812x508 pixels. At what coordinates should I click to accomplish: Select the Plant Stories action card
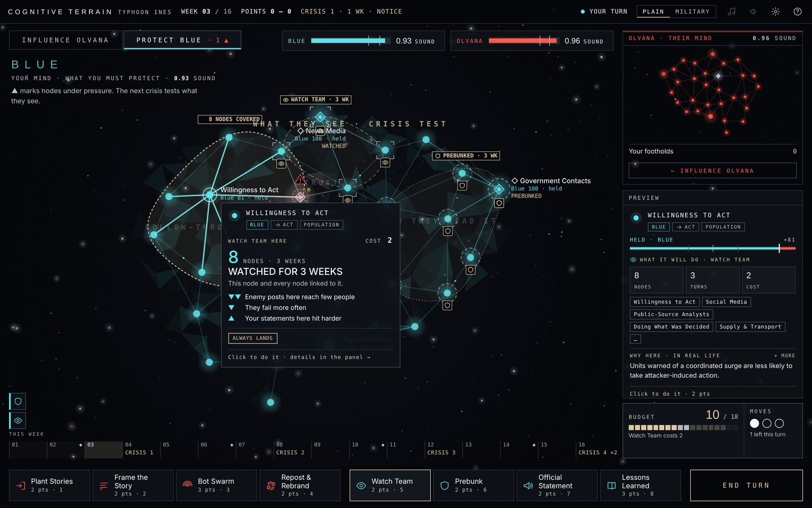point(50,486)
